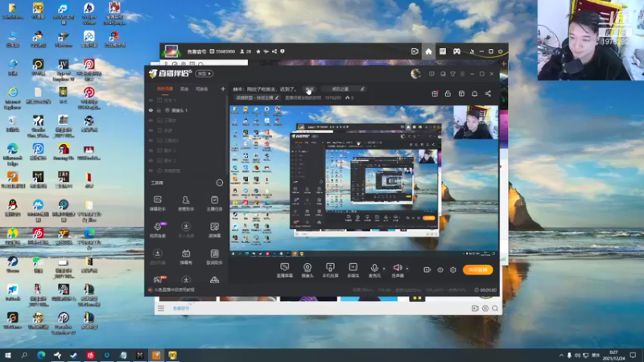Toggle the preview eye icon in the bottom bar
644x362 pixels.
pos(440,269)
